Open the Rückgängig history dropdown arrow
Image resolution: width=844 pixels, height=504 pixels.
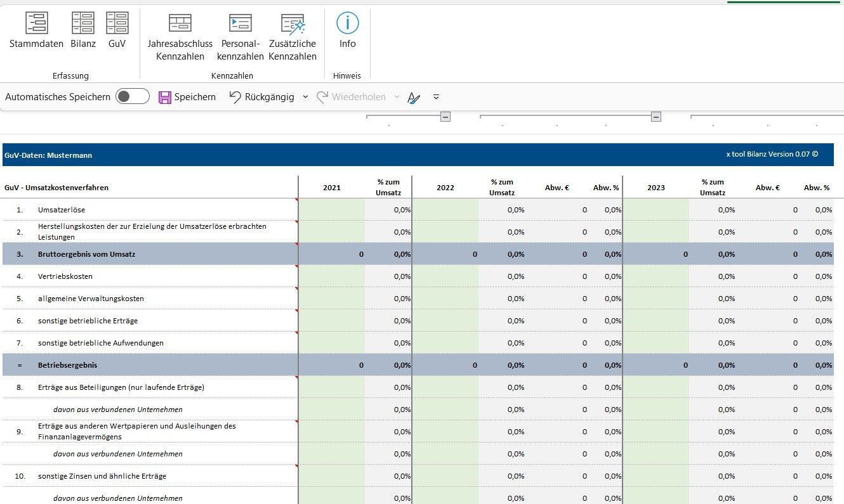305,97
